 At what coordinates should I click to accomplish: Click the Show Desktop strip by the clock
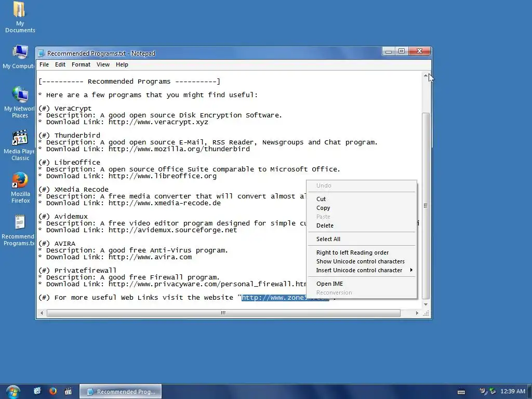point(530,392)
